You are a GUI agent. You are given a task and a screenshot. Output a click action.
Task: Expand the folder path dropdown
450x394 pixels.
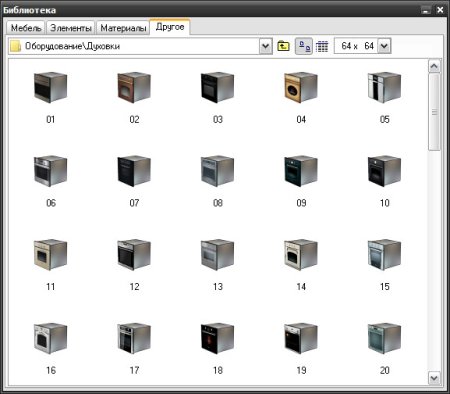click(266, 46)
